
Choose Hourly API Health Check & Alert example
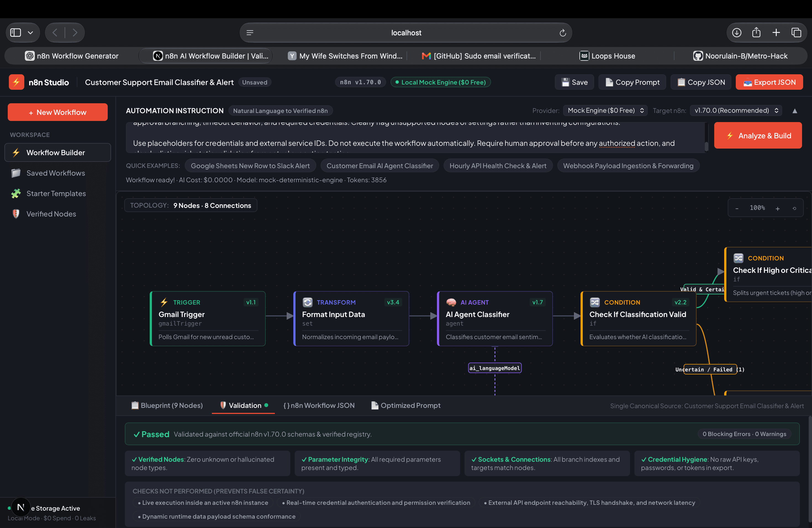click(x=498, y=166)
